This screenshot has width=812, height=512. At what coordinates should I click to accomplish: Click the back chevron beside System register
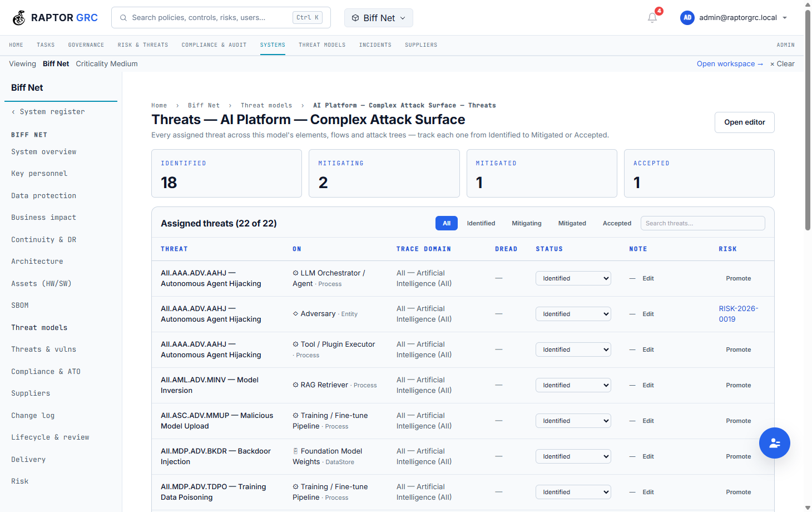(13, 112)
